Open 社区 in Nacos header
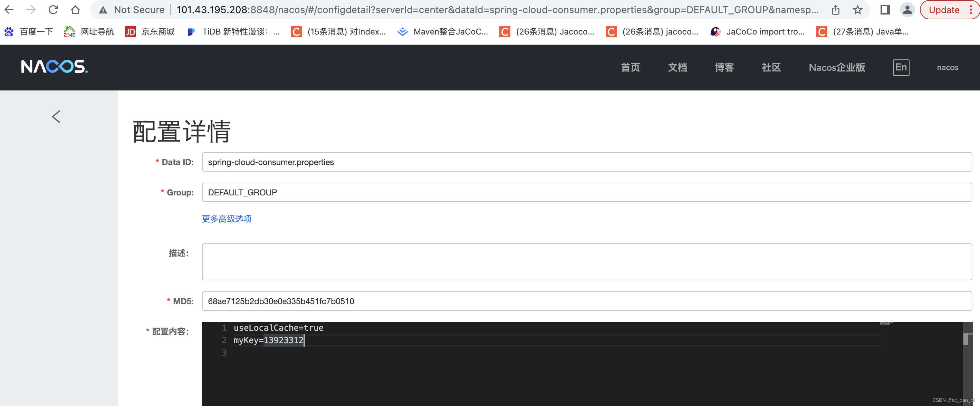980x406 pixels. pos(771,67)
